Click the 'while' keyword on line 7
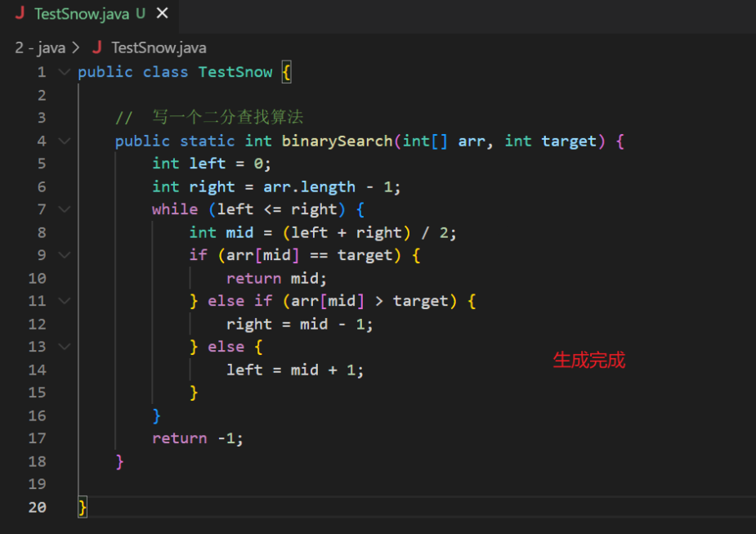Image resolution: width=756 pixels, height=534 pixels. tap(175, 210)
